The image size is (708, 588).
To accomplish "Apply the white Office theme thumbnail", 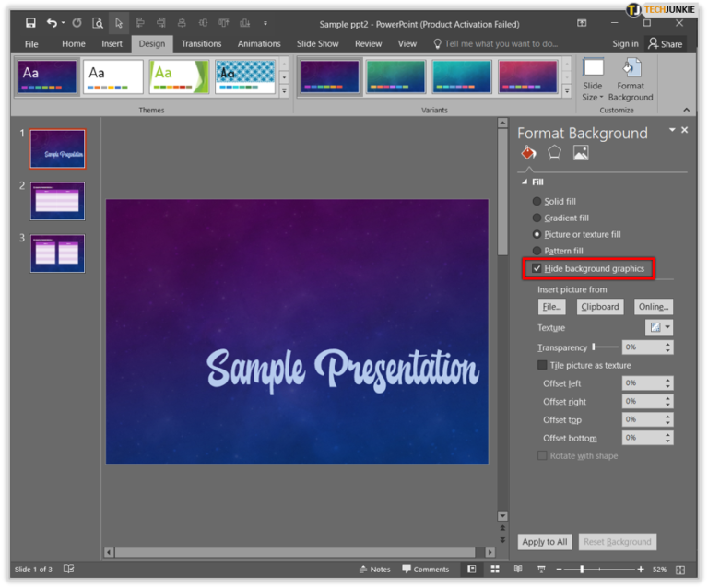I will (x=112, y=77).
